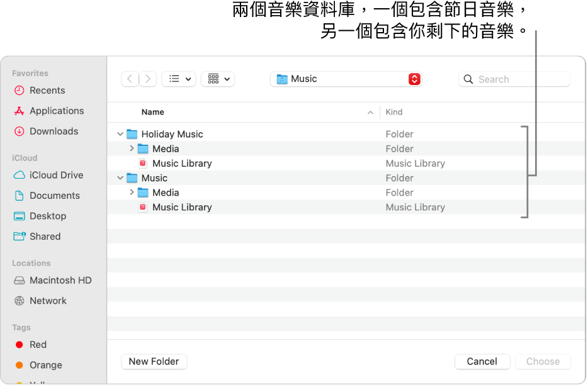Open the Applications folder from sidebar

[56, 111]
